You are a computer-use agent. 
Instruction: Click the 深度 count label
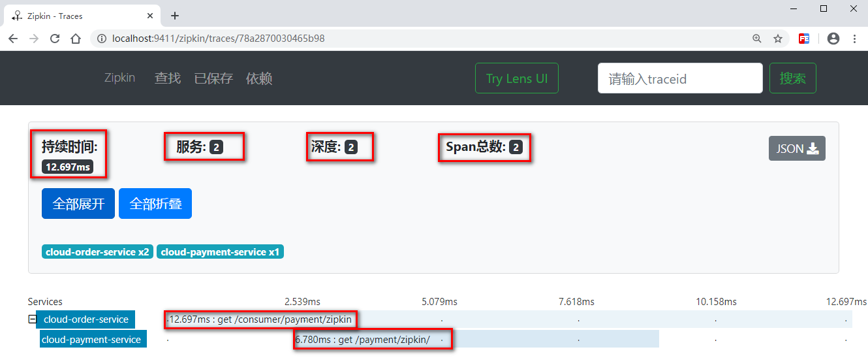coord(335,147)
